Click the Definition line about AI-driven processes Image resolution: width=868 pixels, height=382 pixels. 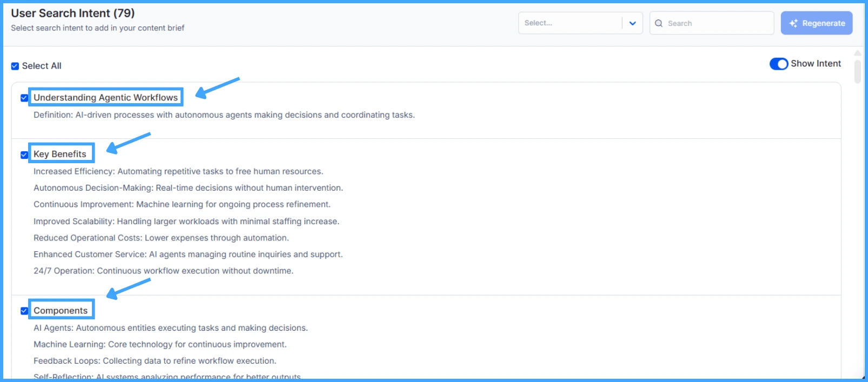coord(224,115)
